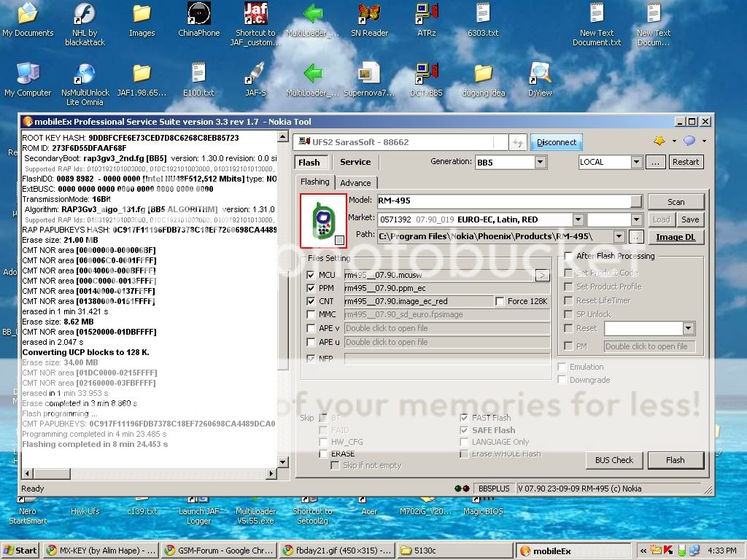Viewport: 747px width, 560px height.
Task: Switch to MX-KEY taskbar window
Action: pyautogui.click(x=101, y=551)
